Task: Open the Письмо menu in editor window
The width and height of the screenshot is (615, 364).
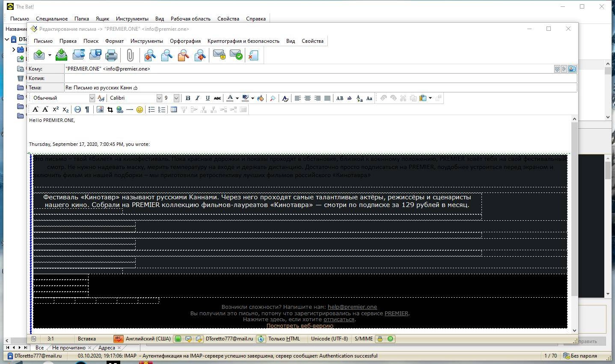Action: pos(43,41)
